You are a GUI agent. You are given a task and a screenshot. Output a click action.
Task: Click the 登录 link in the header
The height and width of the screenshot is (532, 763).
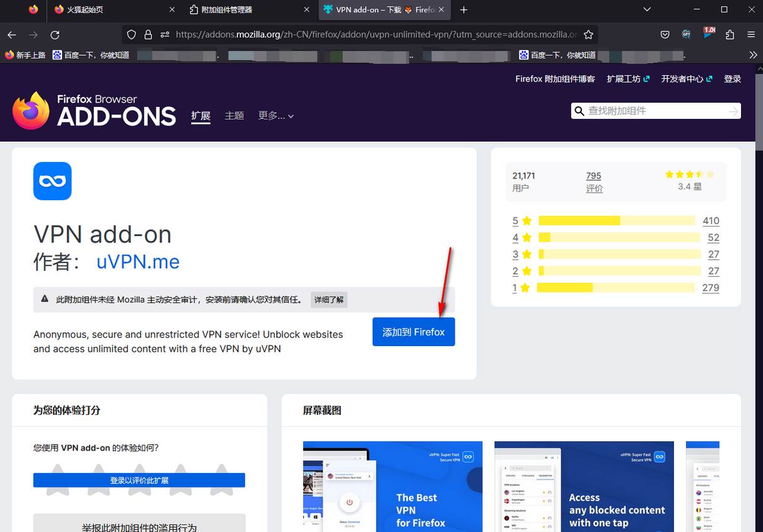[x=732, y=79]
